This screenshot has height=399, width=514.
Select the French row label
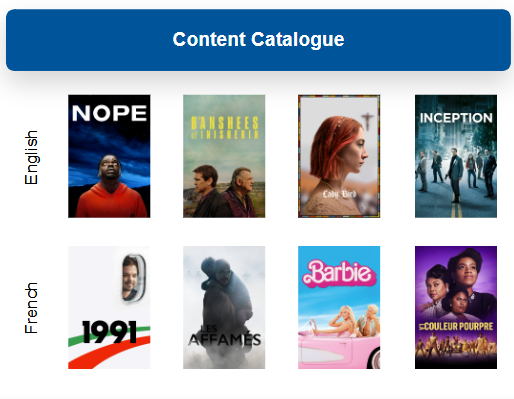click(x=31, y=308)
